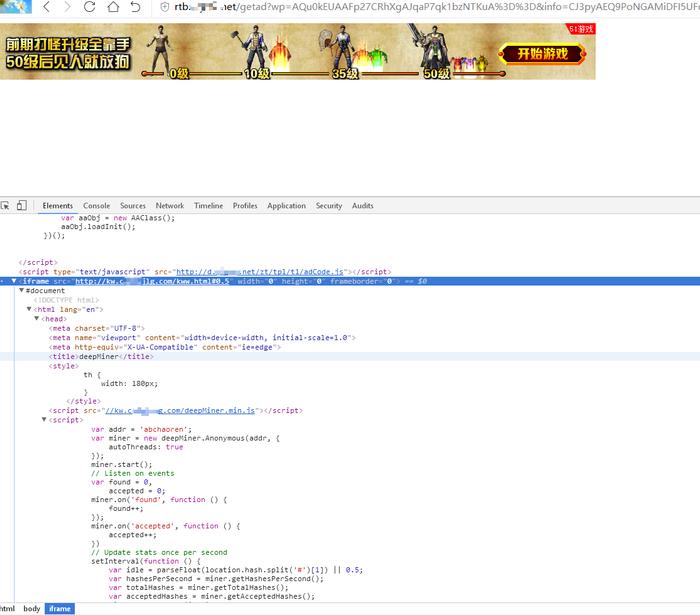Click the 'var hashesPerSecond' code line
Screen dimensions: 700x615
click(x=216, y=579)
